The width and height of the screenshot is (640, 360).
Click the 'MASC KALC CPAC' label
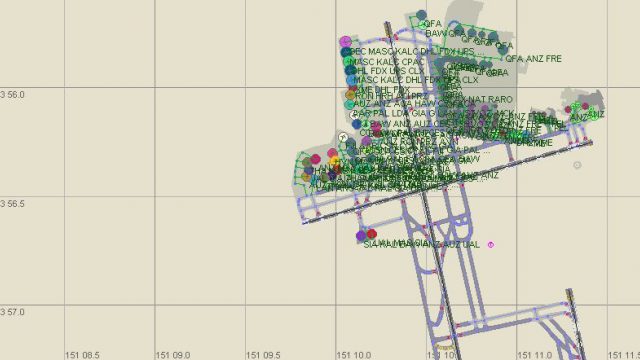pyautogui.click(x=387, y=62)
